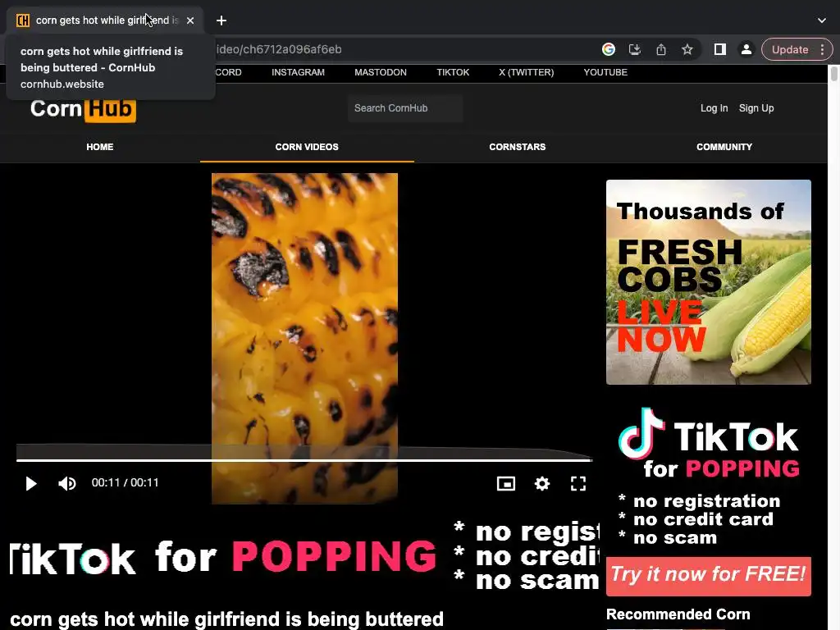
Task: Bookmark this page with star icon
Action: point(687,49)
